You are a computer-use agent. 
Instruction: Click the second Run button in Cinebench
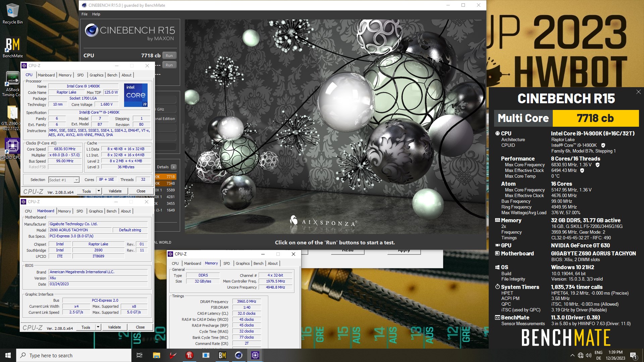(169, 65)
